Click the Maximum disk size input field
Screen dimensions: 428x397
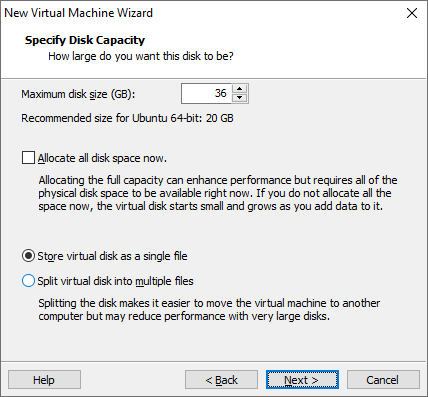click(206, 93)
